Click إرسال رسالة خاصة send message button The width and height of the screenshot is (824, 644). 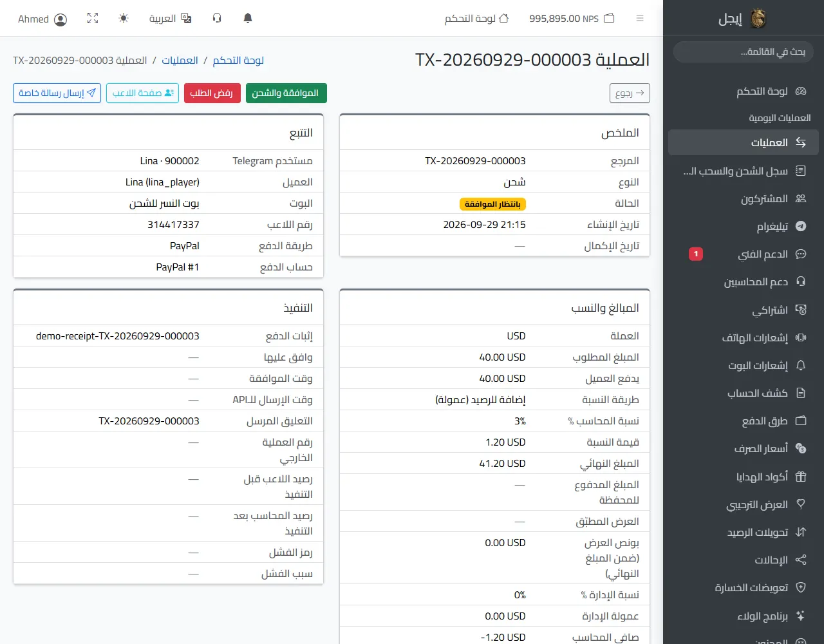(x=57, y=93)
